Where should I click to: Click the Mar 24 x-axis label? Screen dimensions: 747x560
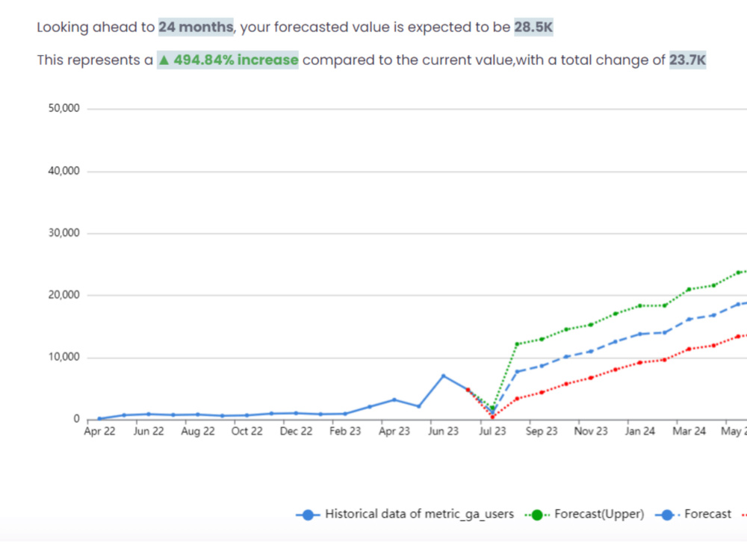click(x=689, y=432)
